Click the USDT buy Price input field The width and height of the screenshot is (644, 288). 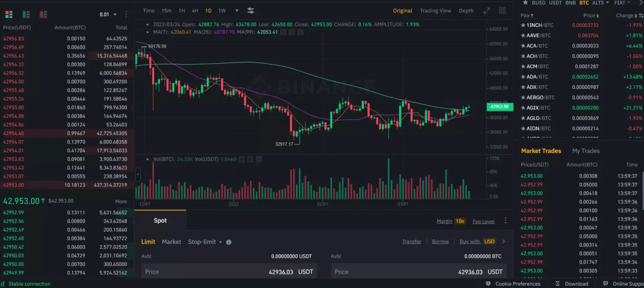[x=229, y=272]
